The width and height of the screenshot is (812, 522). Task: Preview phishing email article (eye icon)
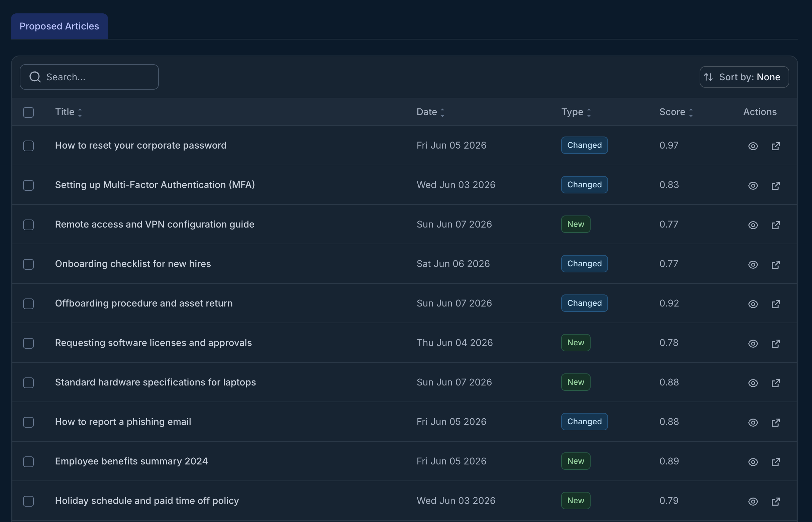[753, 423]
